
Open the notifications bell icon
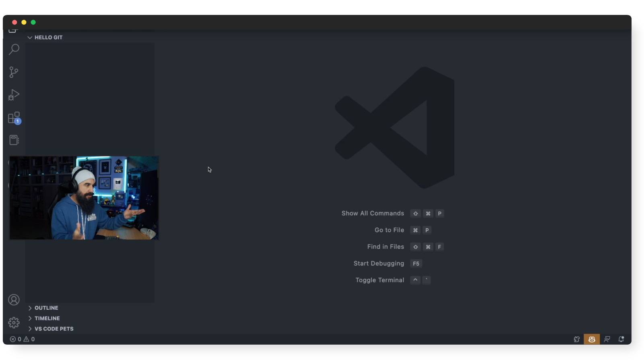[621, 339]
